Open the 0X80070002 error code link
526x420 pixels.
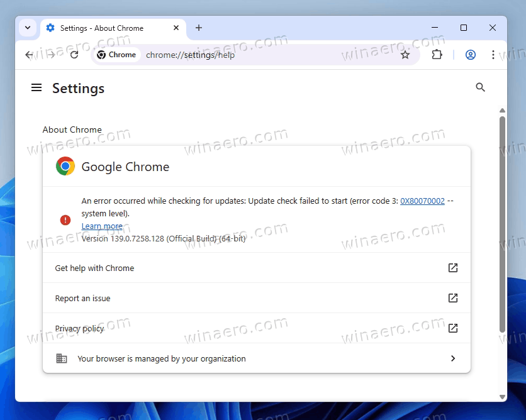click(422, 201)
